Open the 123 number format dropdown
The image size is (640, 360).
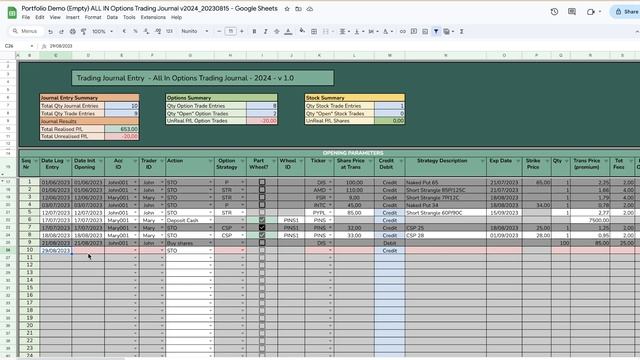click(x=169, y=31)
